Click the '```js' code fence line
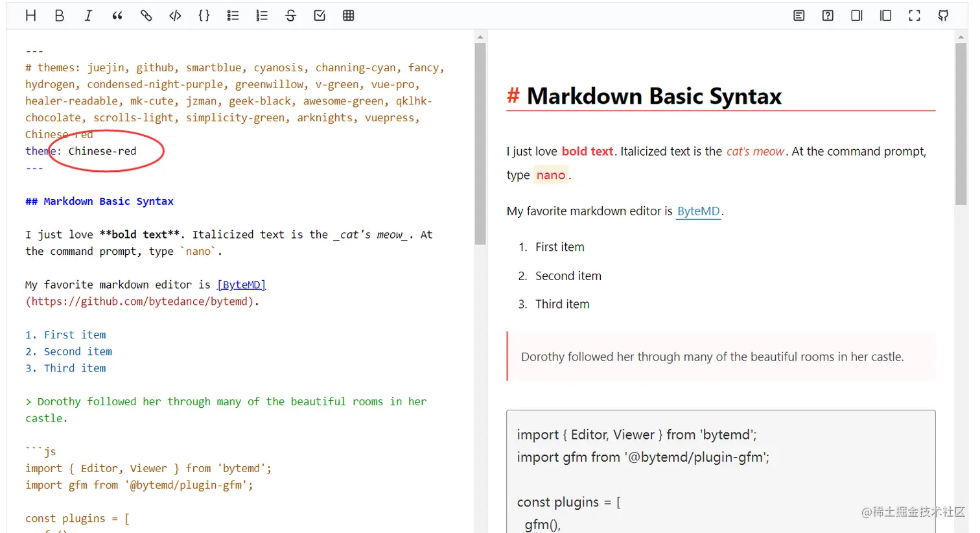Viewport: 980px width, 533px height. [40, 451]
